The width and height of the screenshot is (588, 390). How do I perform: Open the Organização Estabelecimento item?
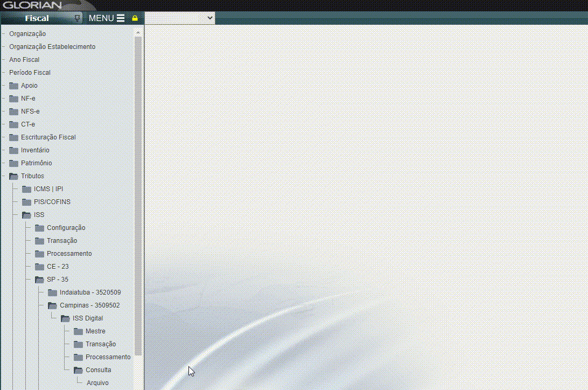pyautogui.click(x=52, y=47)
